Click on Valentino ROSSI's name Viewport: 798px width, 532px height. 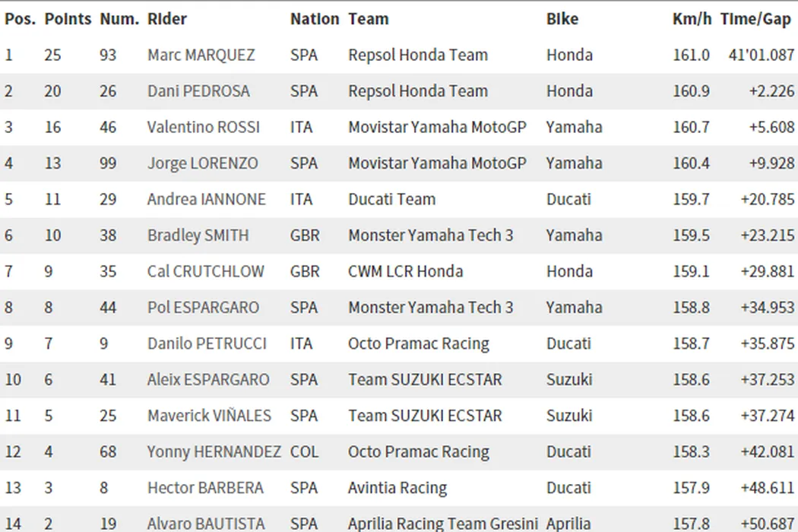(203, 127)
